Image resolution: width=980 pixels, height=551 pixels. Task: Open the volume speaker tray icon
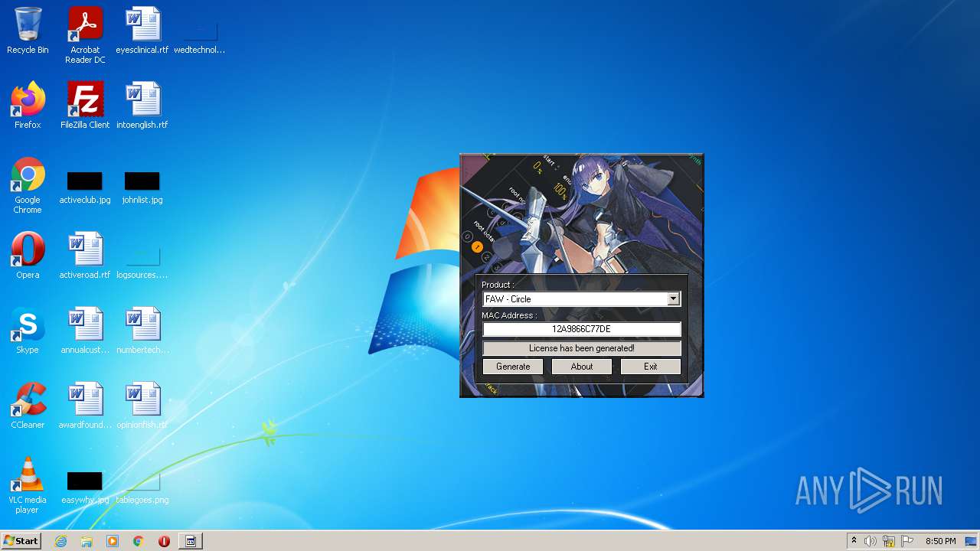pyautogui.click(x=871, y=541)
